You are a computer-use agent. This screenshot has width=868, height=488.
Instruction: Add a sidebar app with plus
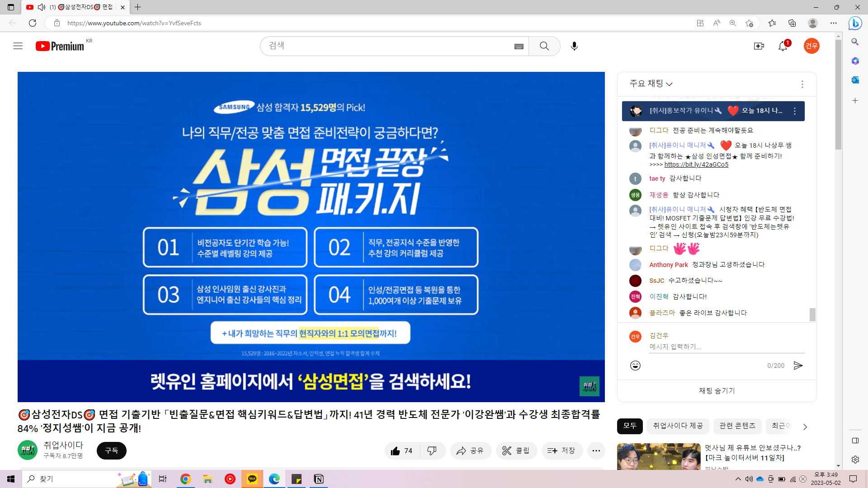coord(855,101)
